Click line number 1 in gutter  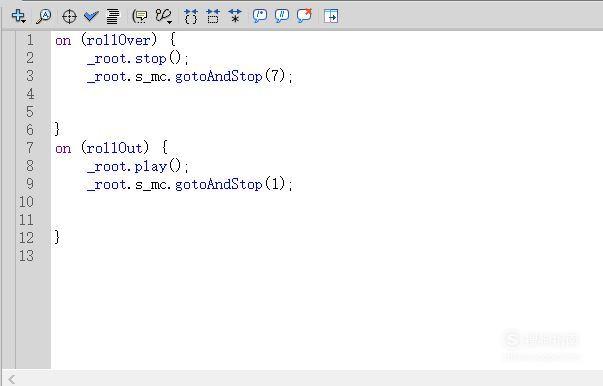pyautogui.click(x=30, y=40)
